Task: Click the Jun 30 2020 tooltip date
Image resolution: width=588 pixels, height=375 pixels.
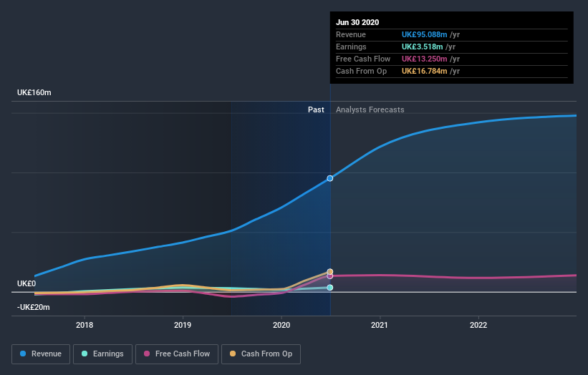Action: 357,22
